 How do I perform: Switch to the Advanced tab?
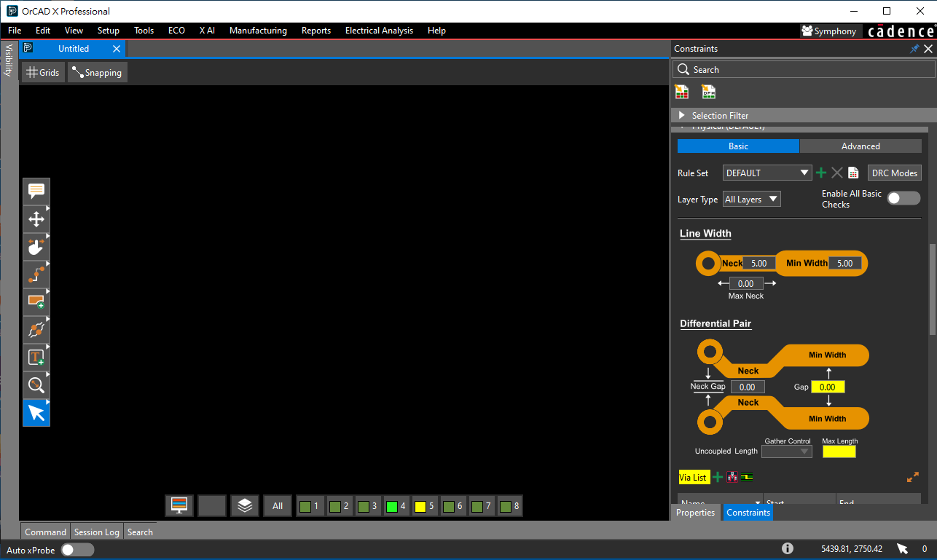(x=860, y=146)
